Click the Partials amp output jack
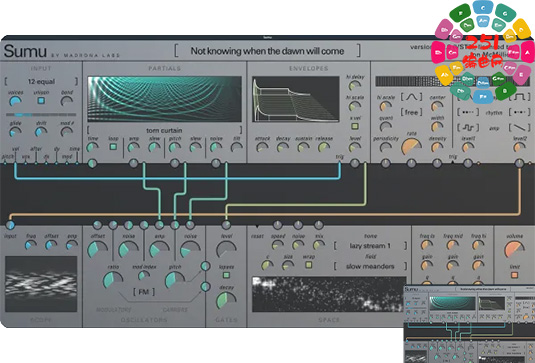Image resolution: width=535 pixels, height=363 pixels. (x=133, y=163)
